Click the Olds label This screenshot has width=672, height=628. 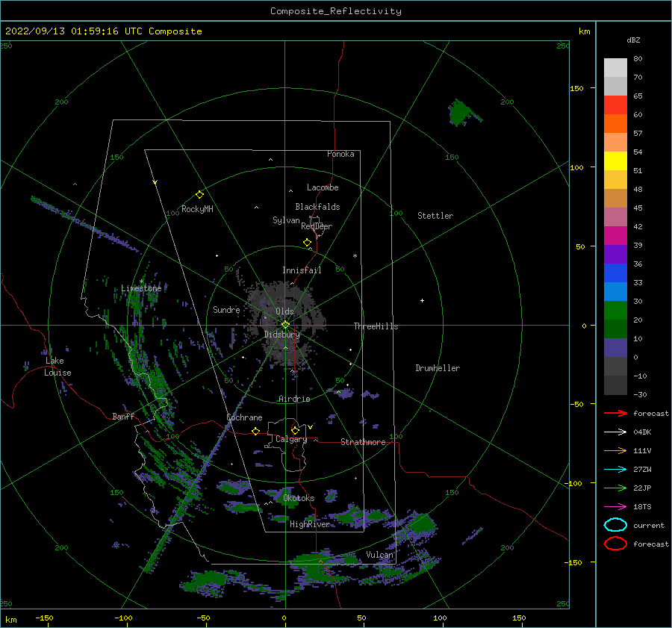pos(284,311)
